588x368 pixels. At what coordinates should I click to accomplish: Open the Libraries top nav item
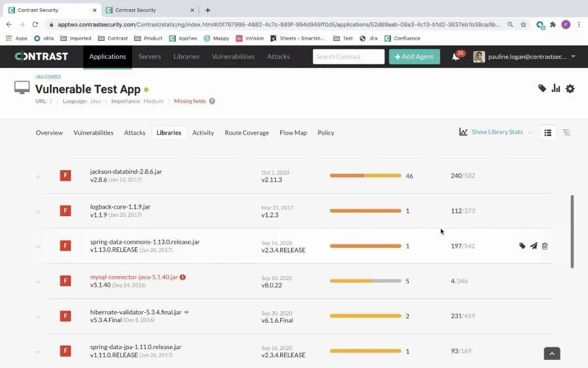click(187, 57)
